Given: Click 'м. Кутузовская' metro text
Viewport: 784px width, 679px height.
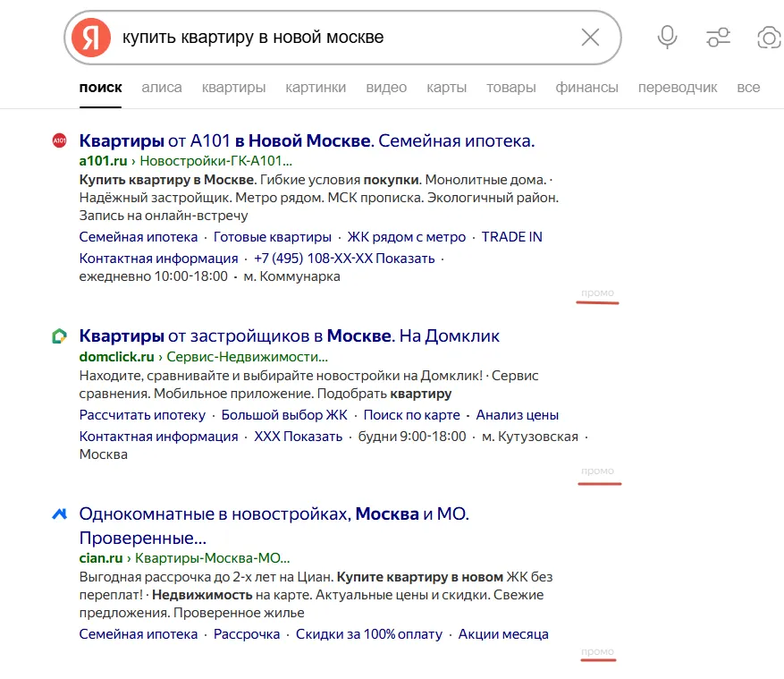Looking at the screenshot, I should pos(530,437).
